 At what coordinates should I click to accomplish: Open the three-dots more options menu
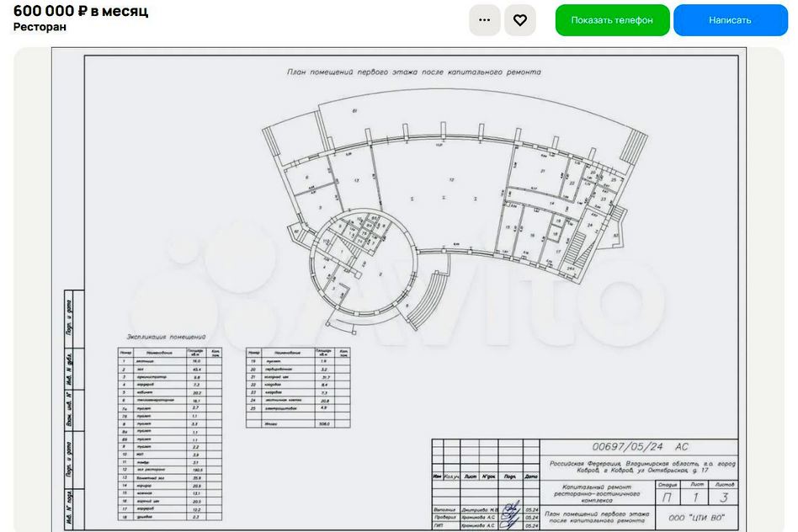(x=484, y=20)
